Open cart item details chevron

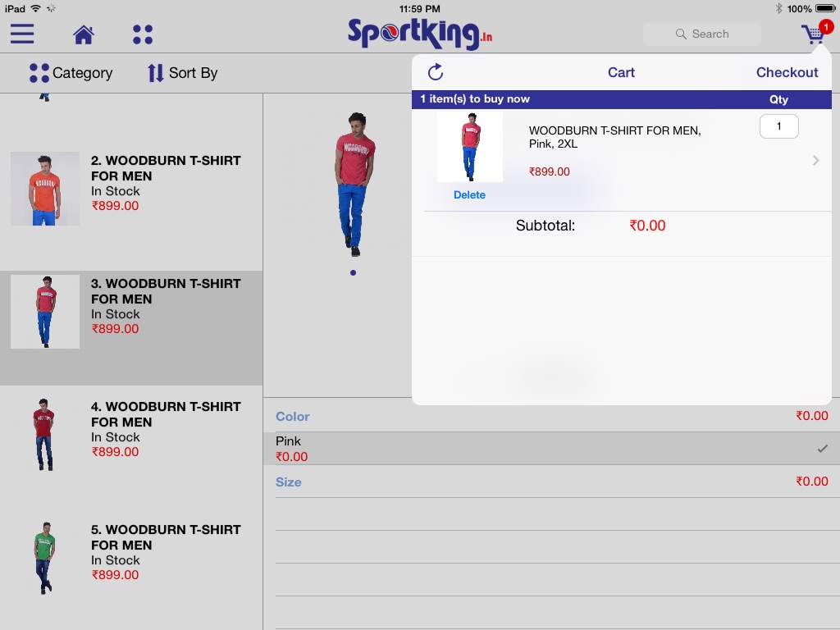[815, 160]
